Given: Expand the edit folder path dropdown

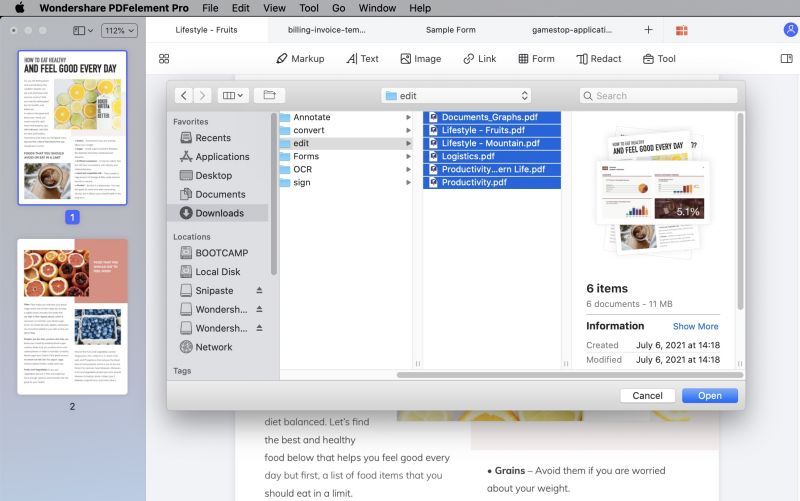Looking at the screenshot, I should pos(456,95).
